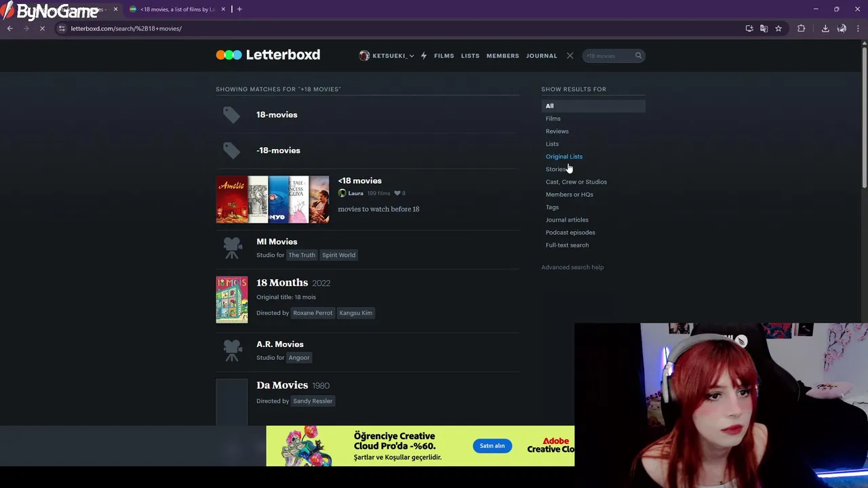868x488 pixels.
Task: Open the LISTS menu
Action: coord(470,56)
